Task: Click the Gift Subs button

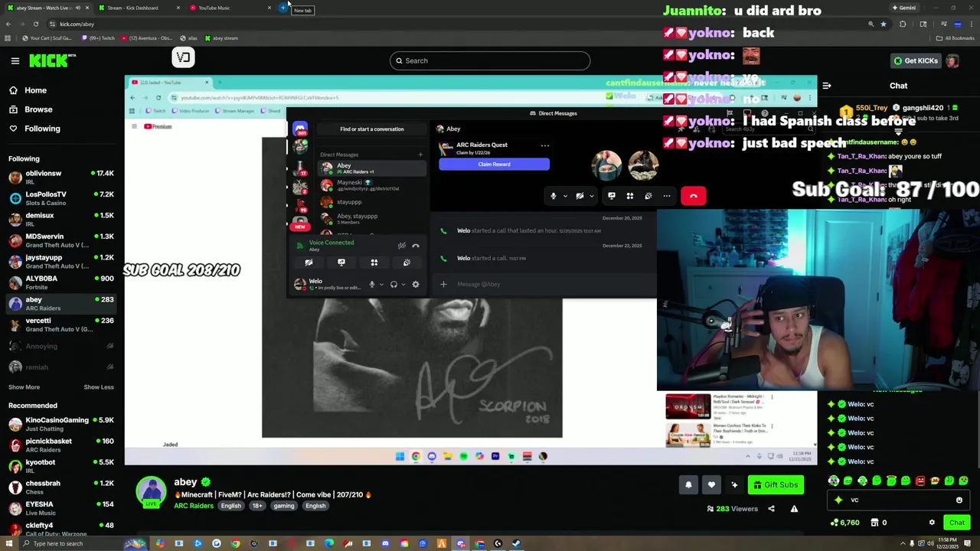Action: point(775,484)
